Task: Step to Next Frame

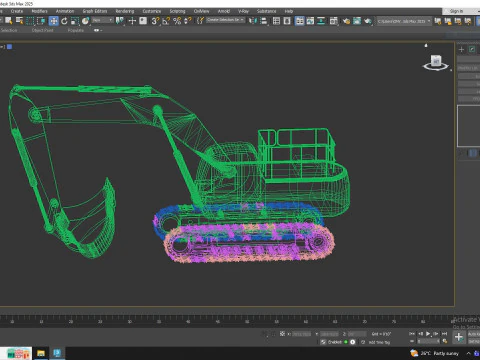Action: [436, 333]
